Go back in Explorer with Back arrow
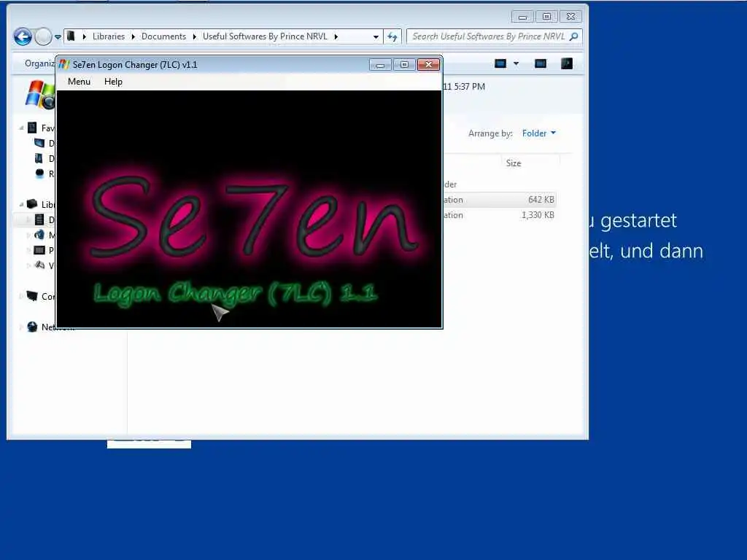 [23, 36]
